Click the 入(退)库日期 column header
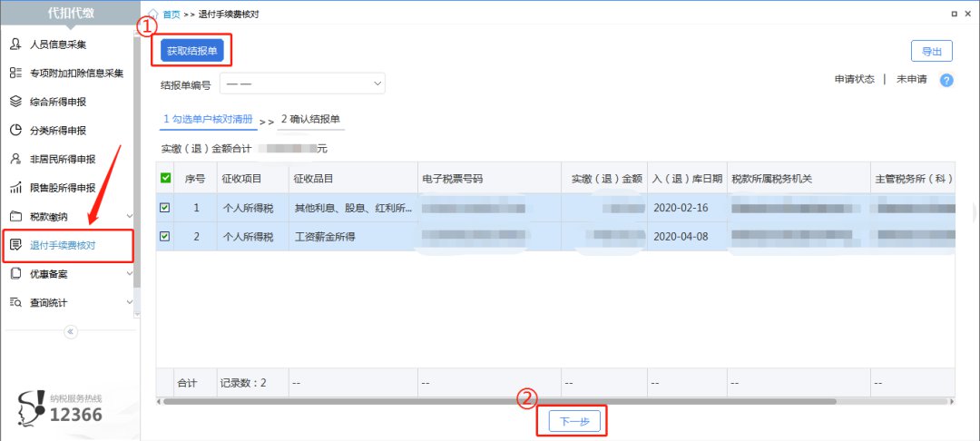The image size is (980, 441). coord(687,178)
